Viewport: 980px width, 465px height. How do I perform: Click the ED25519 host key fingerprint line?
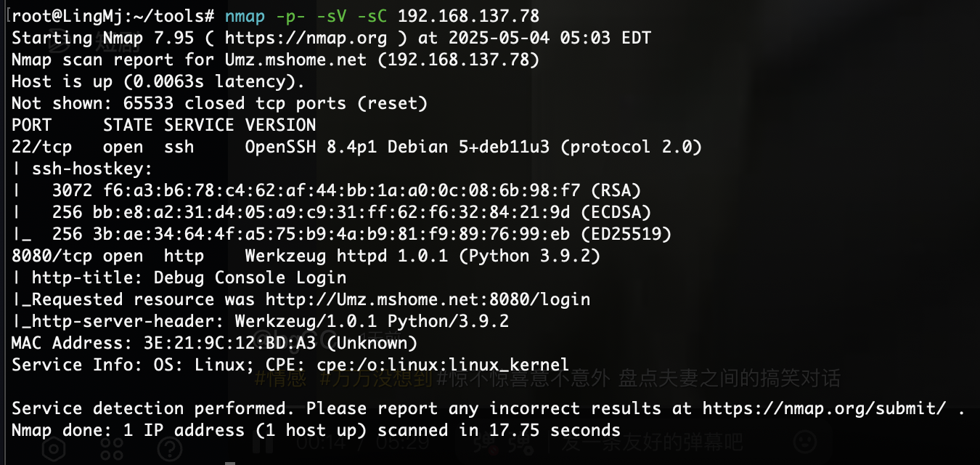[x=342, y=234]
